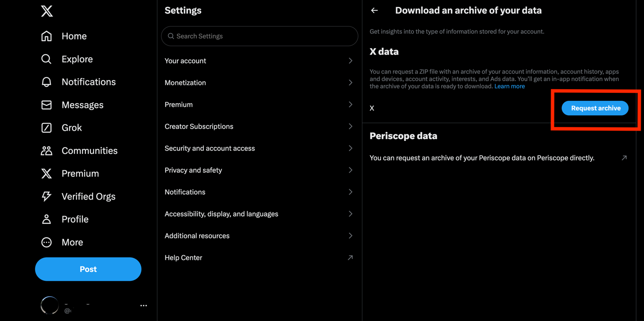This screenshot has height=321, width=644.
Task: Open account options three-dot menu
Action: pyautogui.click(x=143, y=306)
